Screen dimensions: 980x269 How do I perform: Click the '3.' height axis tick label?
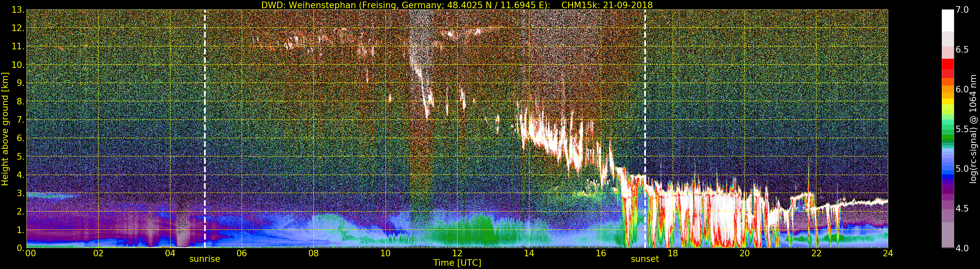point(21,193)
